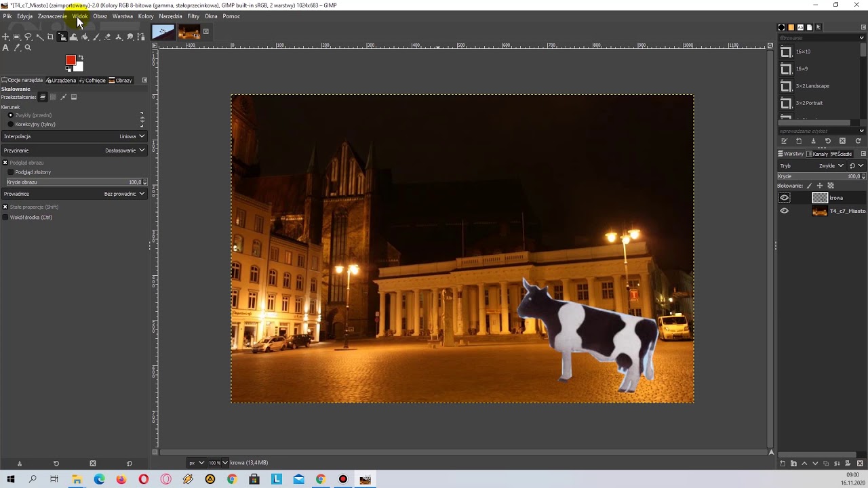Switch to the Obrazy tab

click(121, 80)
